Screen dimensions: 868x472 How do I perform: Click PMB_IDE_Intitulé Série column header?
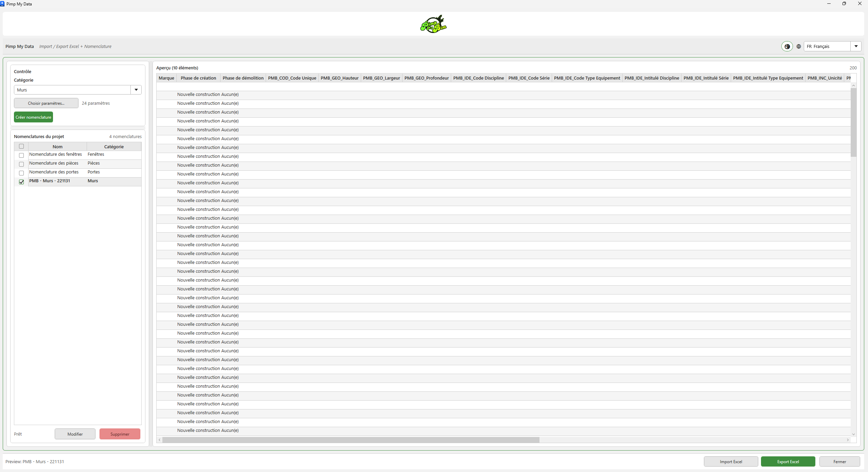(x=706, y=78)
